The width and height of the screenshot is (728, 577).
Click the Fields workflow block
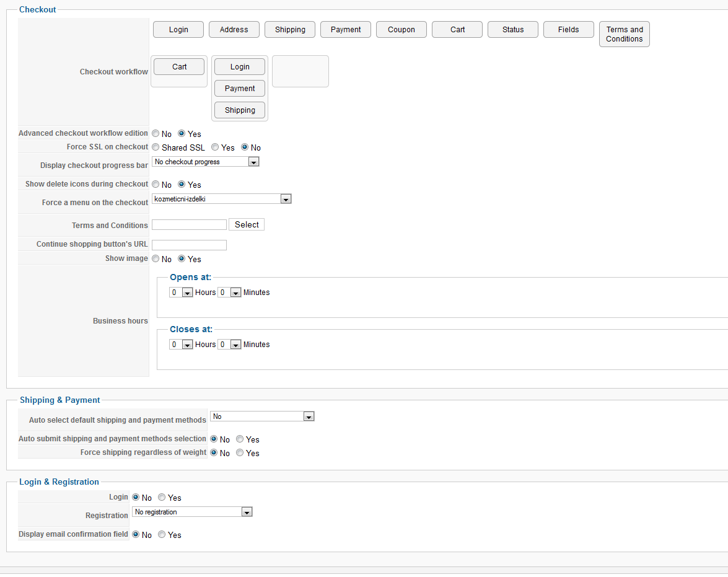point(568,30)
